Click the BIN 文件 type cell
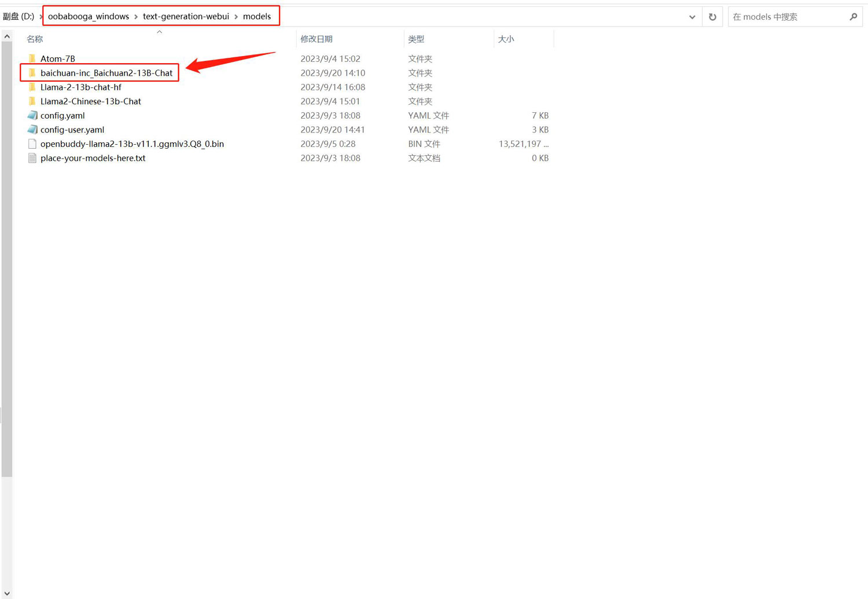Screen dimensions: 868x599 (x=424, y=144)
